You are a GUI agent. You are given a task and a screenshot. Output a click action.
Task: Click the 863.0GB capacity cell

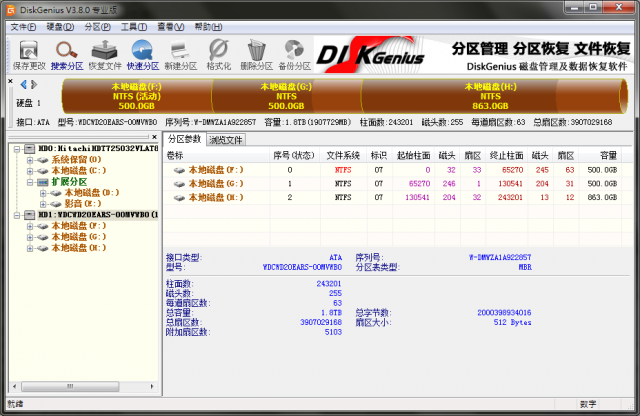tap(602, 198)
